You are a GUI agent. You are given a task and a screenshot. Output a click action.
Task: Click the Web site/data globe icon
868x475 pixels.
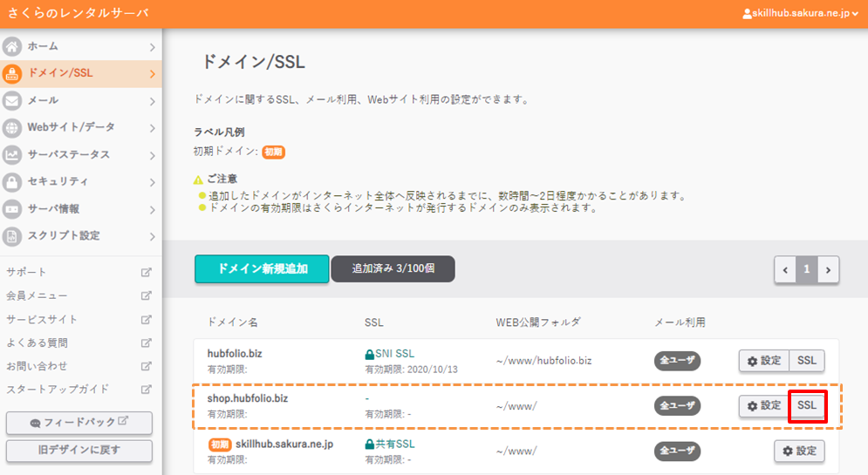pos(12,128)
